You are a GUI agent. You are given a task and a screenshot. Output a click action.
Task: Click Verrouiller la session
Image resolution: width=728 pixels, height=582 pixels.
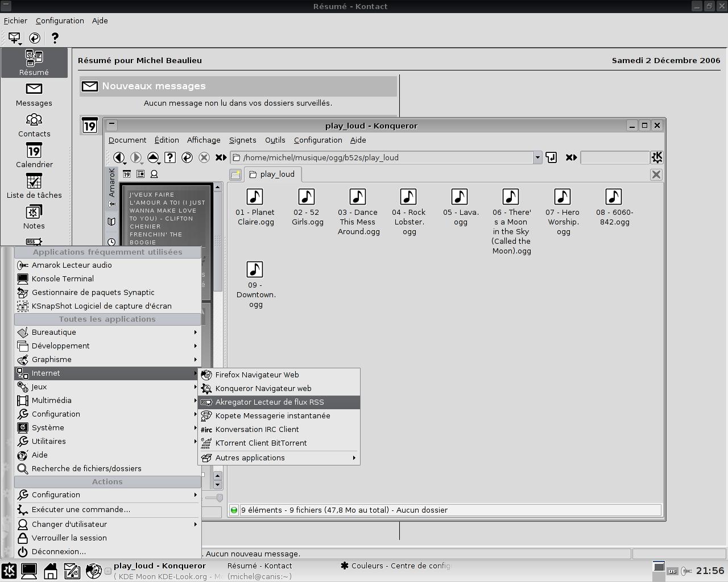[x=107, y=538]
